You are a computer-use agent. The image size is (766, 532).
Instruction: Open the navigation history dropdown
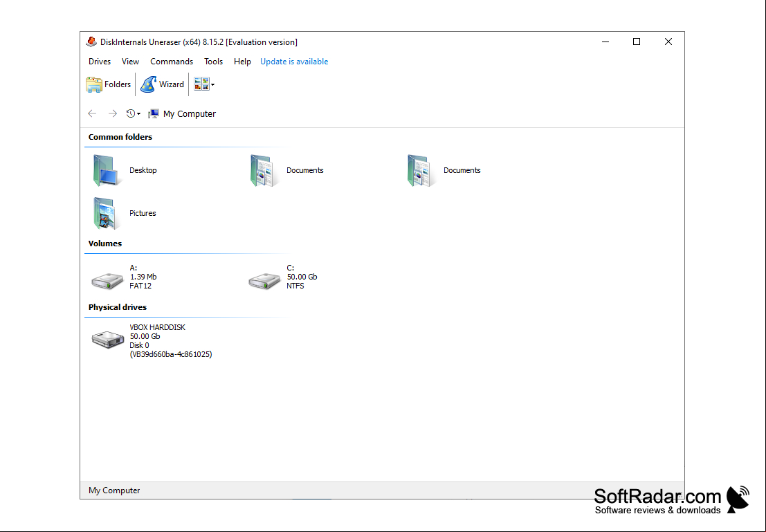coord(134,114)
